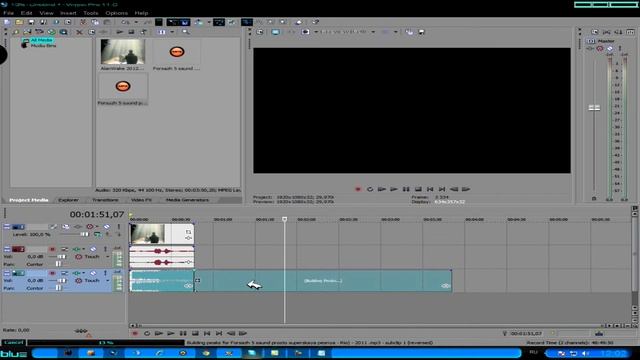The width and height of the screenshot is (640, 360).
Task: Switch to the Project Media tab
Action: [29, 200]
